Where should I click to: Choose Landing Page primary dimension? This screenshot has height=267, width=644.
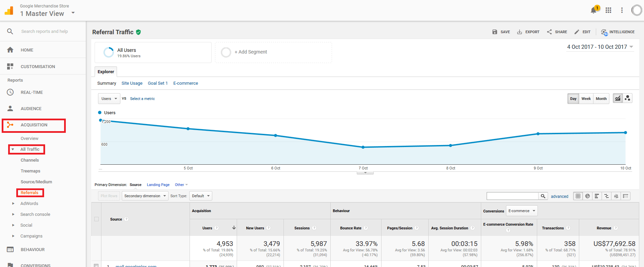[x=158, y=185]
